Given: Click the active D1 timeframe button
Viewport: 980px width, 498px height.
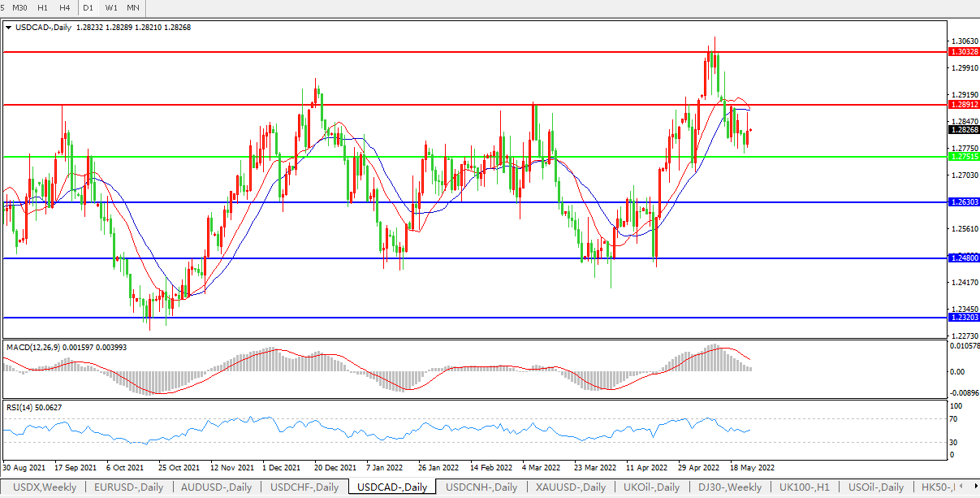Looking at the screenshot, I should [x=89, y=7].
